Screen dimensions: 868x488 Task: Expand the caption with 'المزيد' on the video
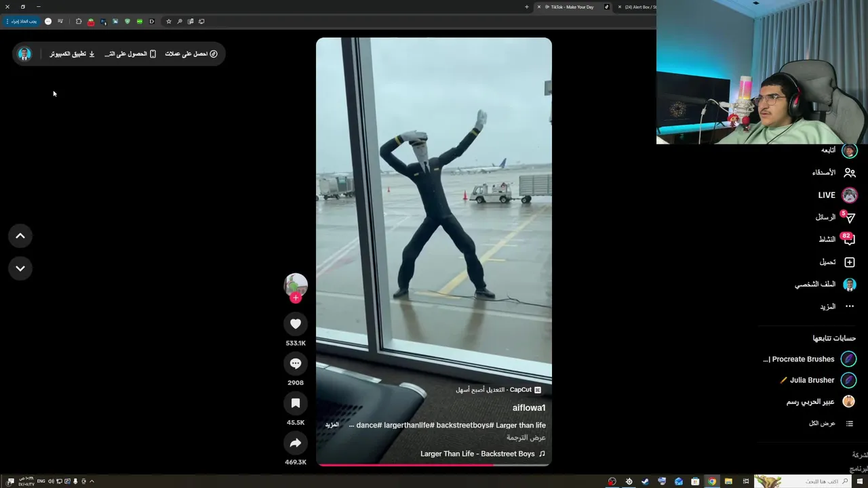(332, 425)
